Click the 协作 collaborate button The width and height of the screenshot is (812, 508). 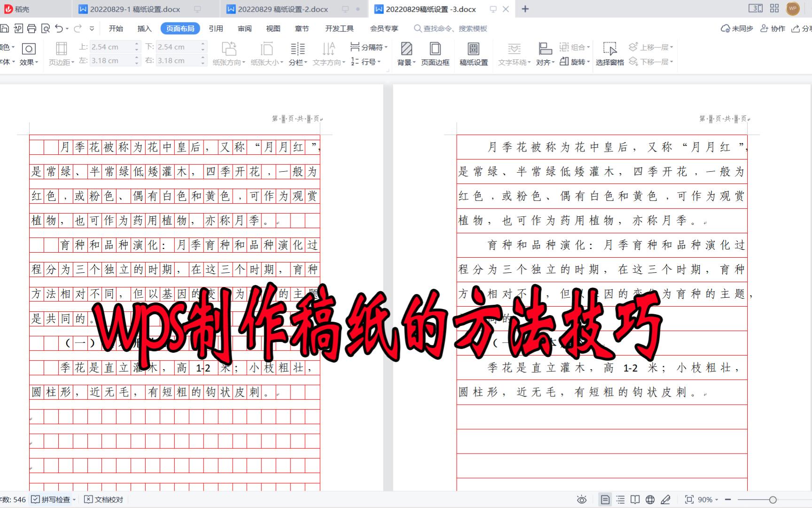click(773, 29)
